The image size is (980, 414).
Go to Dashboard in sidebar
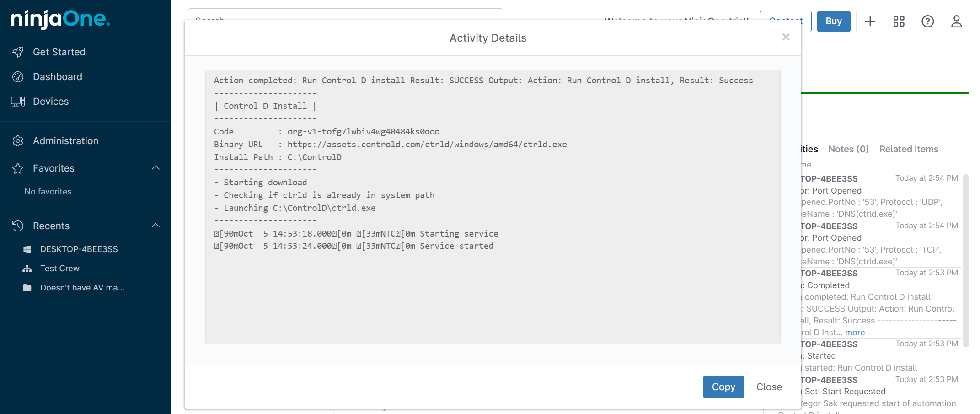[x=58, y=77]
